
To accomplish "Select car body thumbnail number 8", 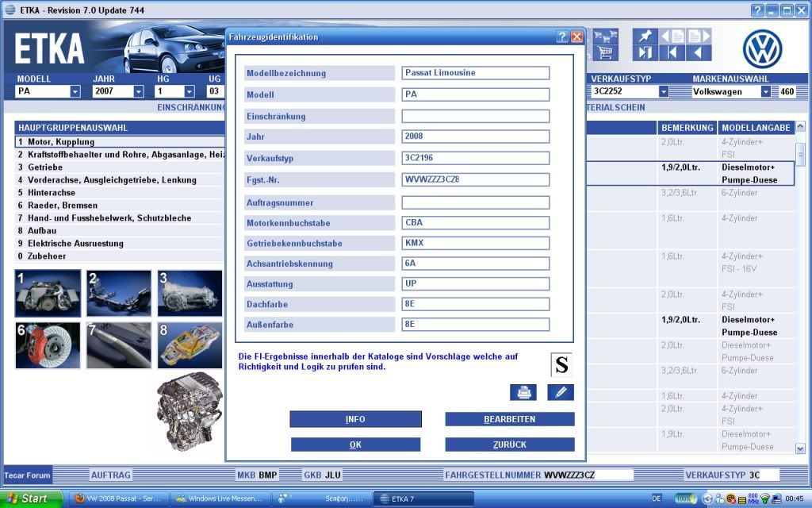I will pos(190,345).
